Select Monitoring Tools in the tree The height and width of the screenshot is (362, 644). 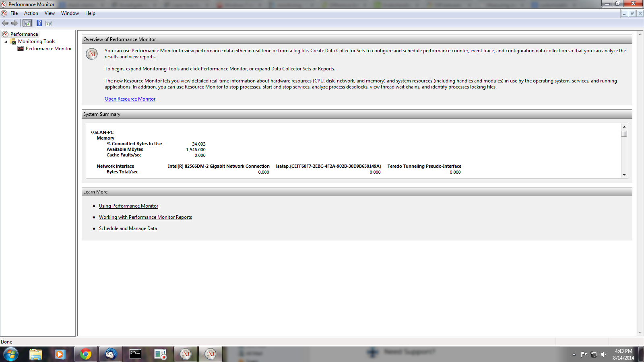37,41
